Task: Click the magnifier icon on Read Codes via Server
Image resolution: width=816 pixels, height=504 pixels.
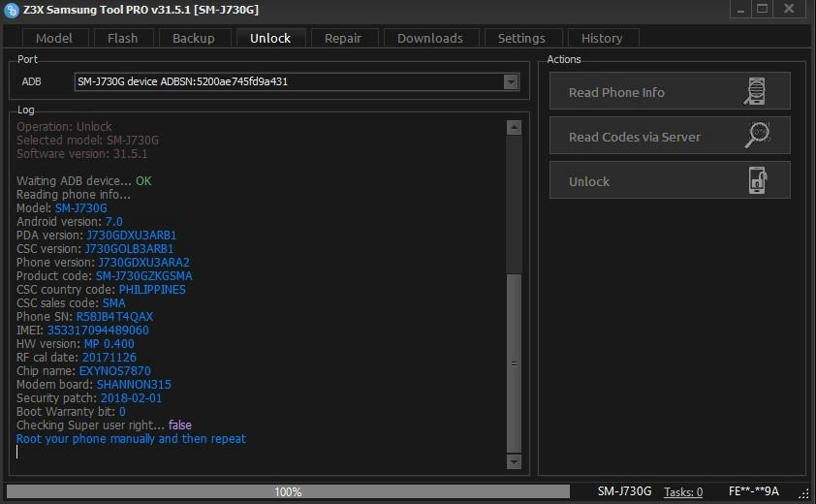Action: (757, 136)
